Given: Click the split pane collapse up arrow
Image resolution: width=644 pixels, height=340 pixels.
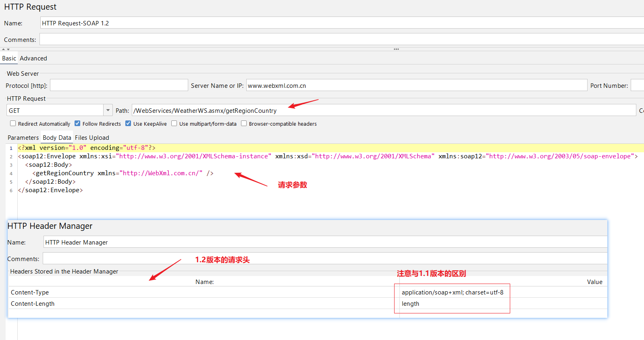Looking at the screenshot, I should click(x=4, y=49).
